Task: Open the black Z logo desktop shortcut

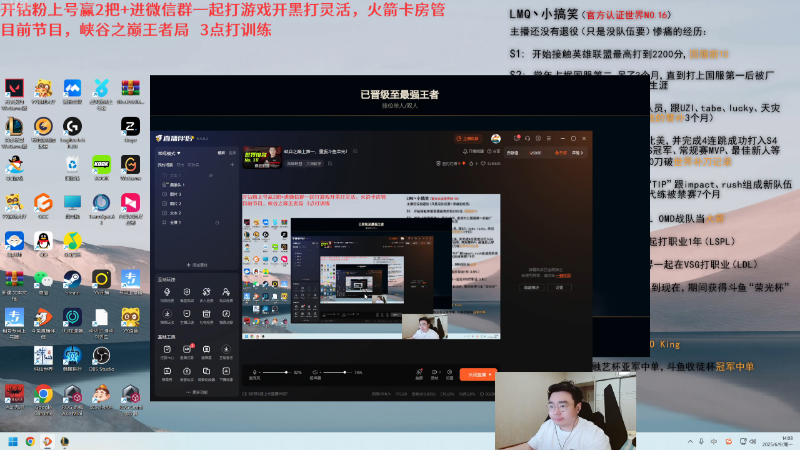Action: point(131,127)
